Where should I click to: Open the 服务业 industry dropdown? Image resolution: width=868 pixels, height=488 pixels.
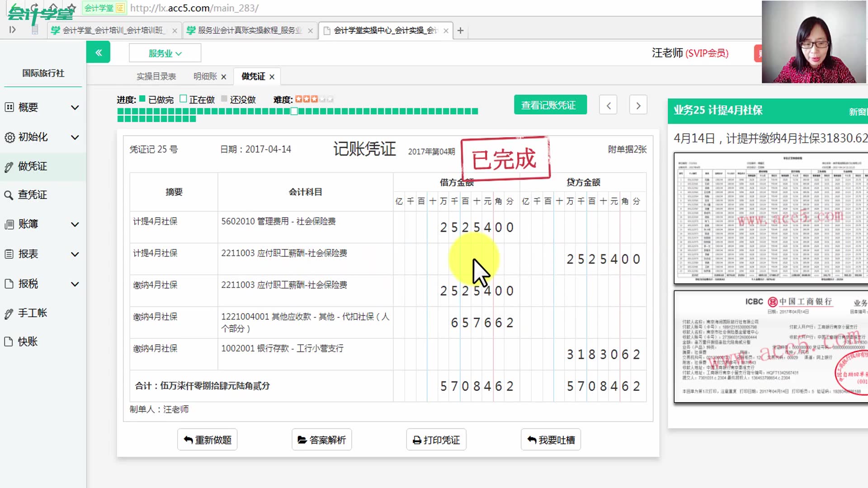click(164, 52)
